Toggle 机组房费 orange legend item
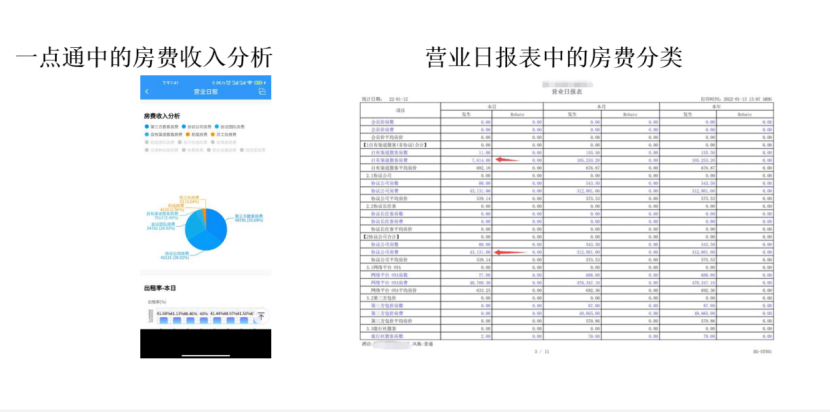Screen dimensions: 830x412 (196, 134)
